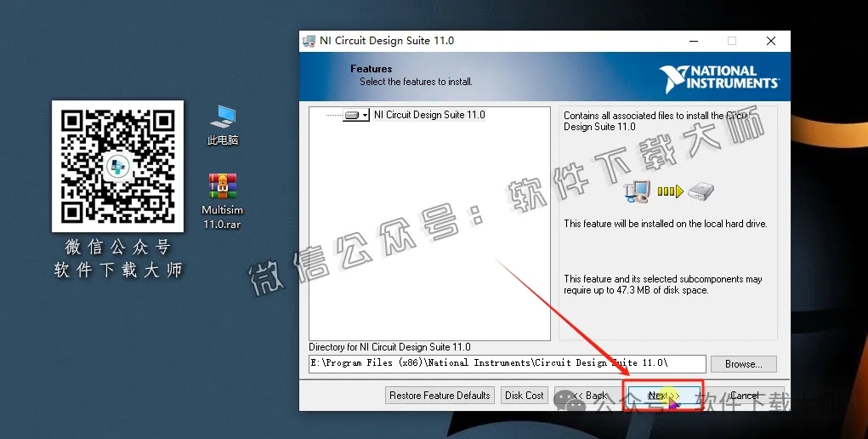Click the installer title bar icon
The height and width of the screenshot is (439, 868).
point(309,41)
